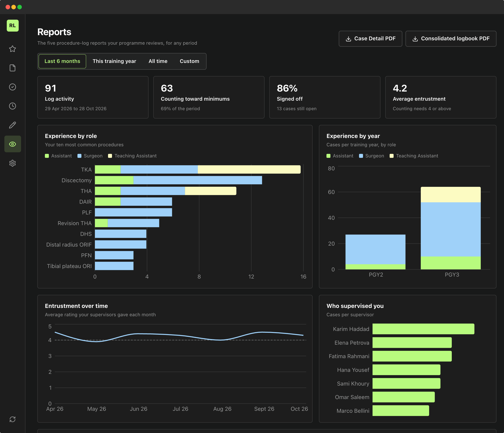The height and width of the screenshot is (433, 504).
Task: Switch to the All time tab
Action: coord(158,61)
